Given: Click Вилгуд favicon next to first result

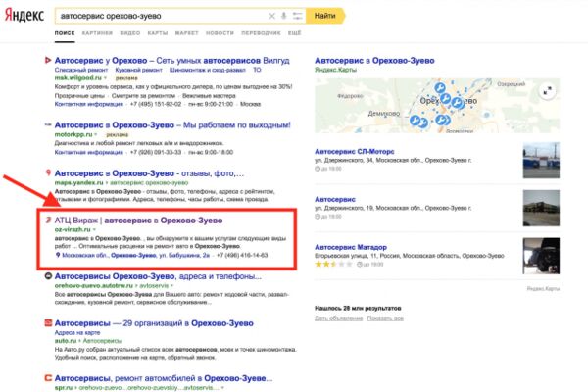Looking at the screenshot, I should coord(48,60).
